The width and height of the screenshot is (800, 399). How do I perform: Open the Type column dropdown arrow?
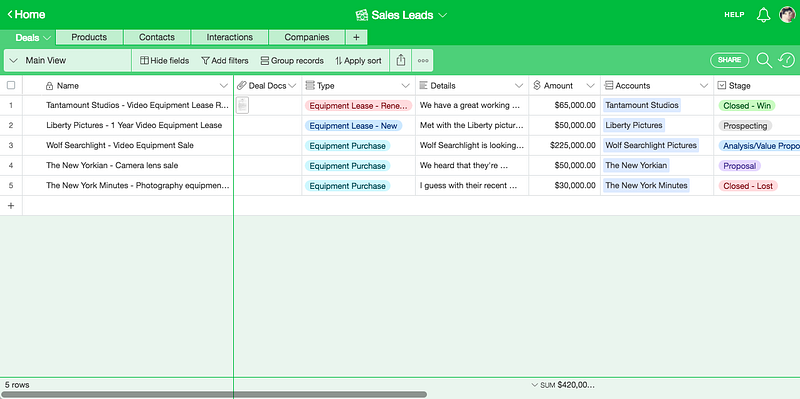click(x=406, y=86)
